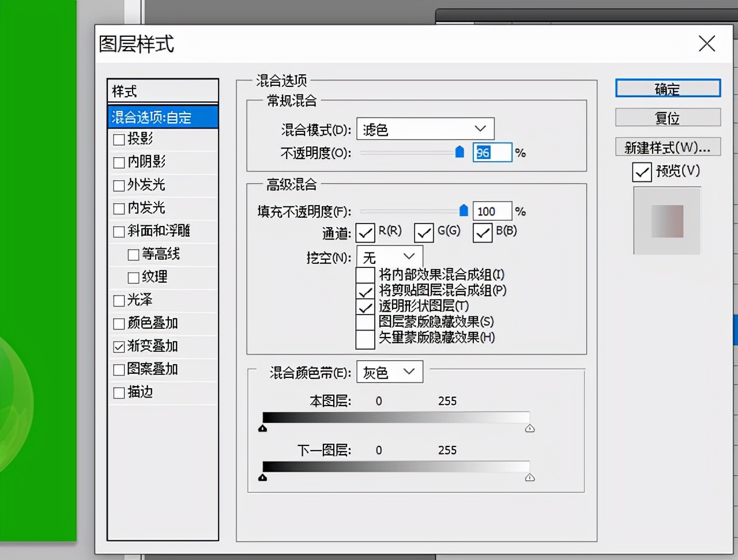Image resolution: width=738 pixels, height=560 pixels.
Task: Disable the 渐变叠加 (Gradient Overlay) style
Action: tap(119, 346)
